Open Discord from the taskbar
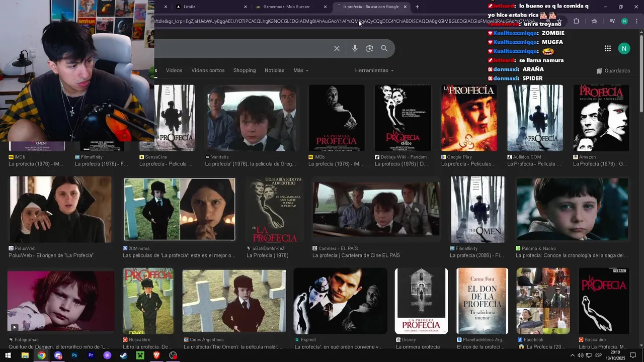Image resolution: width=644 pixels, height=362 pixels. 58,355
